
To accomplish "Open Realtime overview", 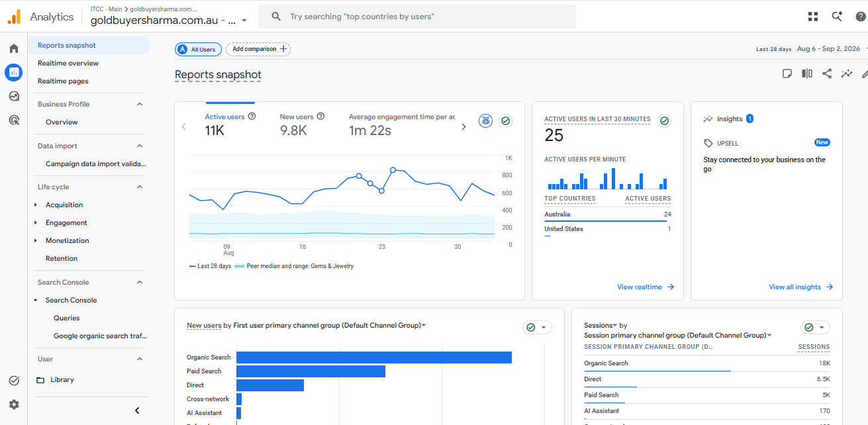I will [x=68, y=64].
